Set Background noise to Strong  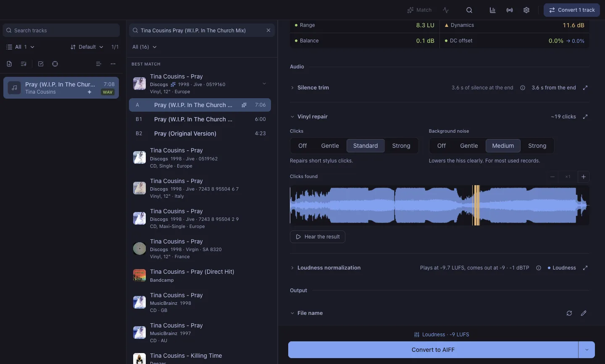coord(537,146)
